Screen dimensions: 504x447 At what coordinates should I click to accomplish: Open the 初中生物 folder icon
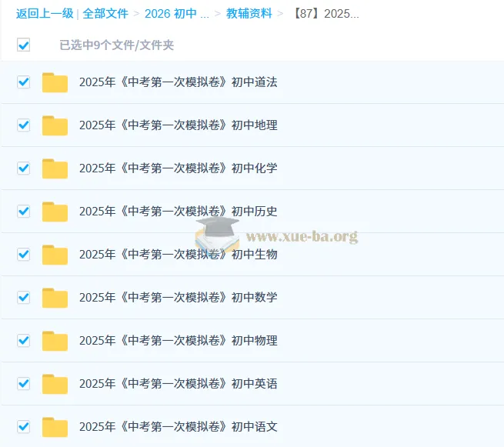(55, 255)
